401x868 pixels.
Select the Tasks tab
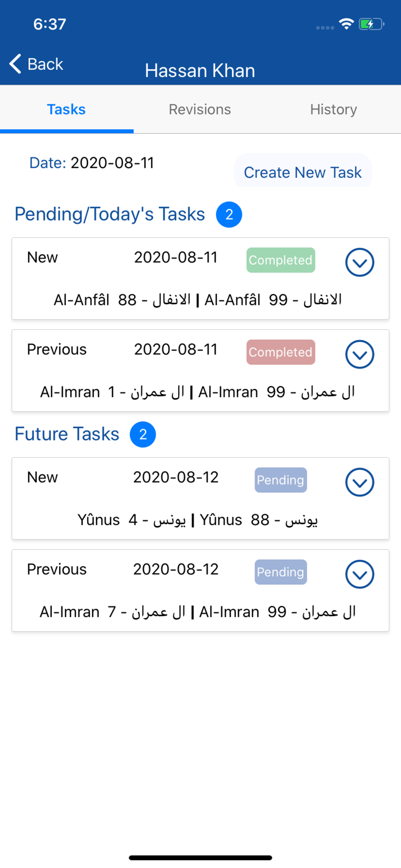pos(67,109)
